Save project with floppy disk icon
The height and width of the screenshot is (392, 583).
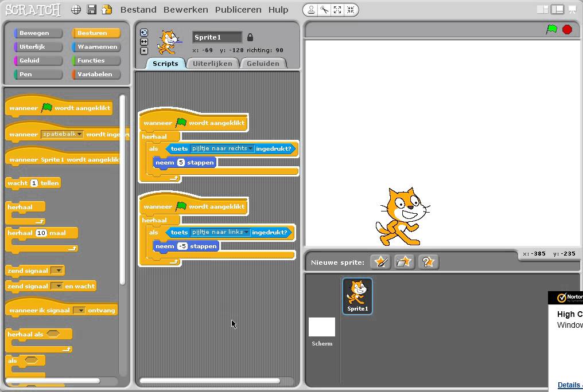pyautogui.click(x=91, y=10)
